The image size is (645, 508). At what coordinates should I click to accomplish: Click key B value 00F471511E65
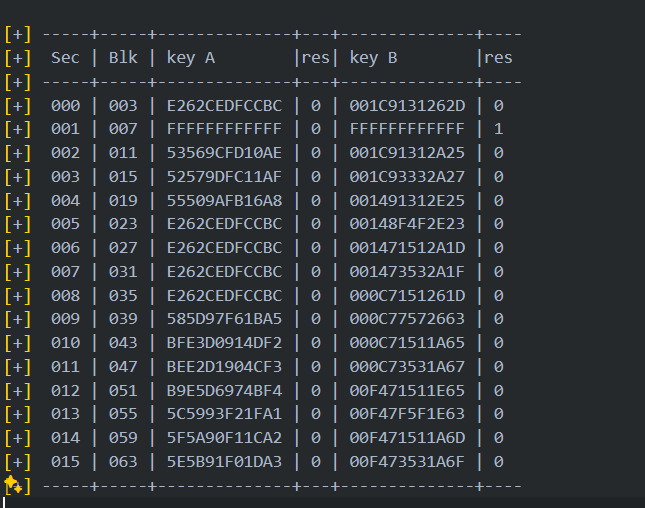tap(407, 390)
